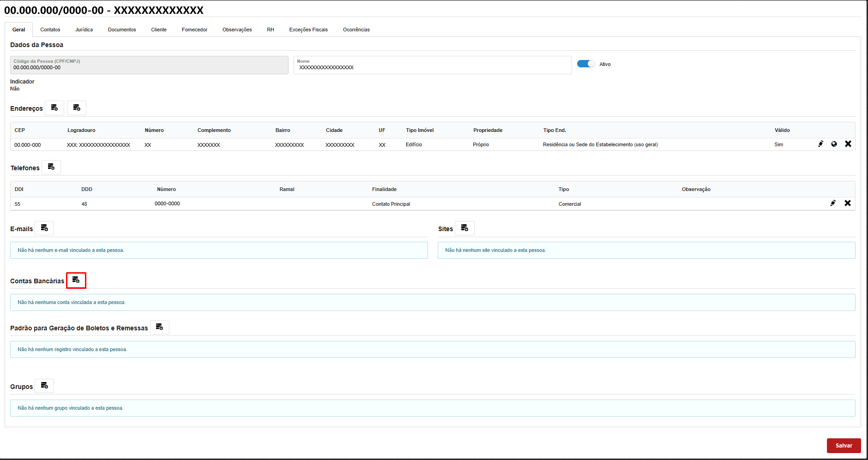The height and width of the screenshot is (460, 868).
Task: Open the Ocorrências tab
Action: pyautogui.click(x=356, y=30)
